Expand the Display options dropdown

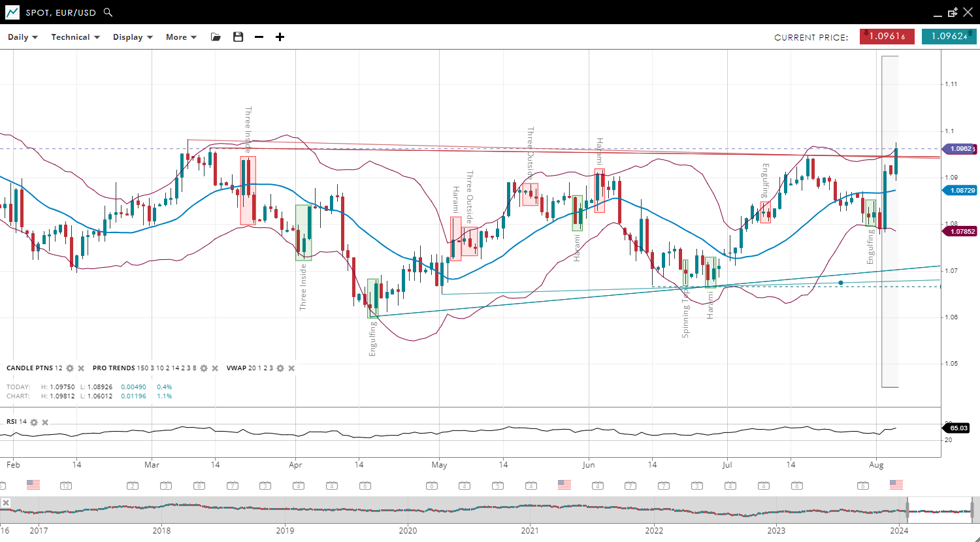pyautogui.click(x=133, y=37)
